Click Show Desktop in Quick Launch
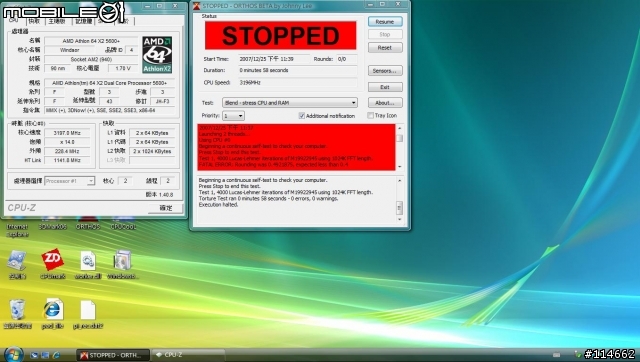Viewport: 640px width, 362px height. 35,355
